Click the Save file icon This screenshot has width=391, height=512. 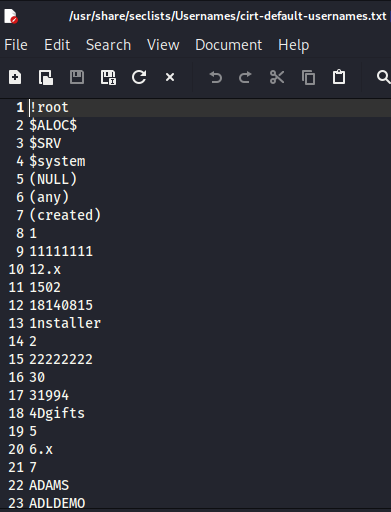(x=77, y=77)
